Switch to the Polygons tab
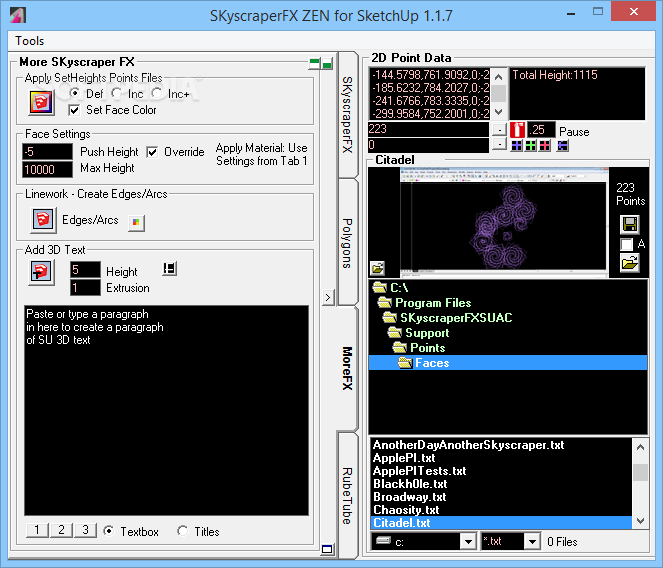Image resolution: width=663 pixels, height=568 pixels. click(x=348, y=243)
